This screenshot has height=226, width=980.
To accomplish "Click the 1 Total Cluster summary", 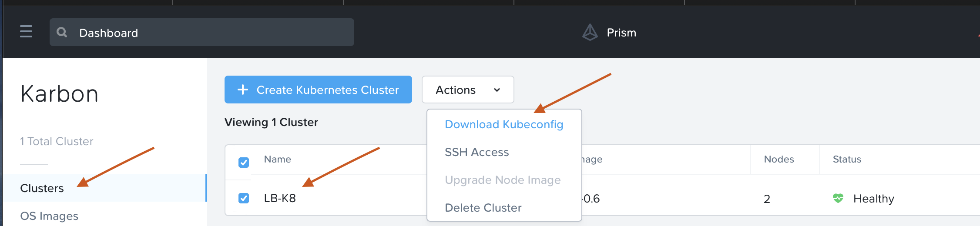I will (x=57, y=141).
